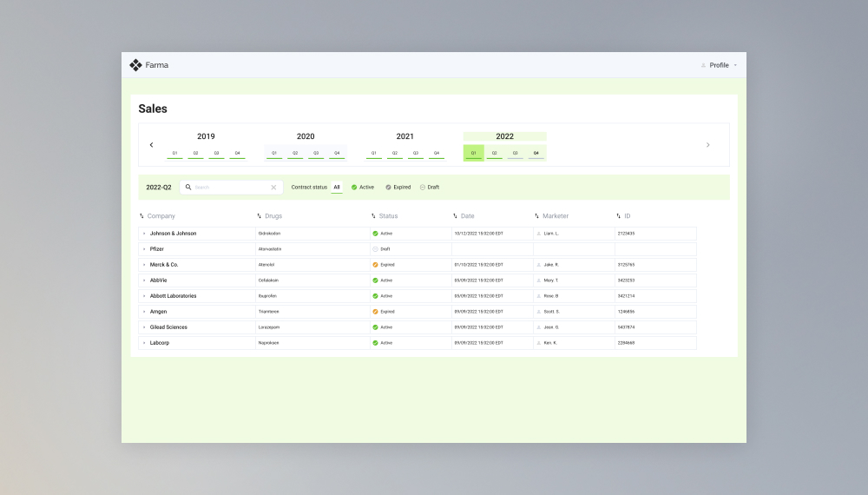Click the Company column header label
The image size is (868, 495).
[161, 216]
